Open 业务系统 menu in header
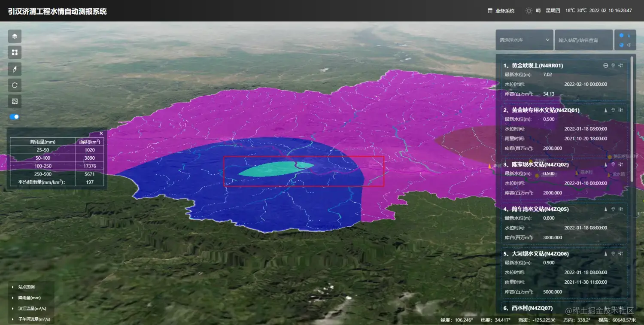The height and width of the screenshot is (325, 644). (x=501, y=11)
